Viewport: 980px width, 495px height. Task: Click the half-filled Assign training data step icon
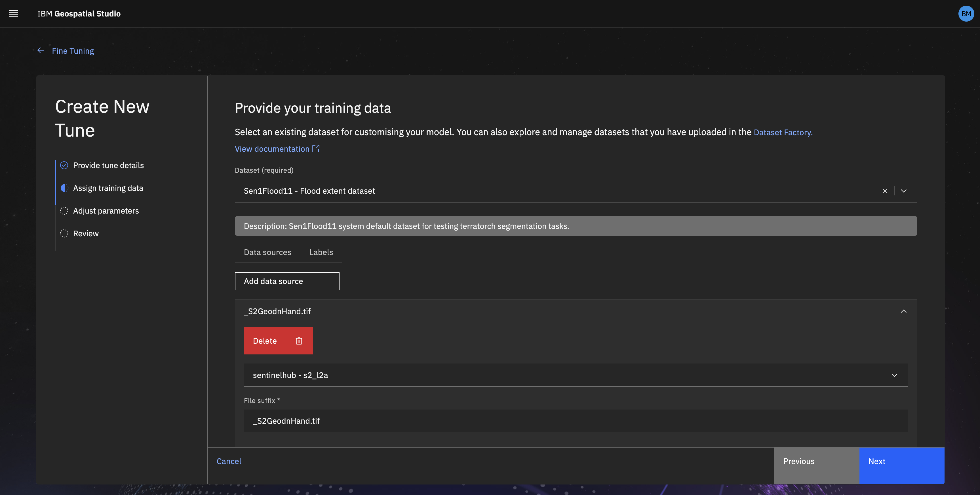click(64, 188)
